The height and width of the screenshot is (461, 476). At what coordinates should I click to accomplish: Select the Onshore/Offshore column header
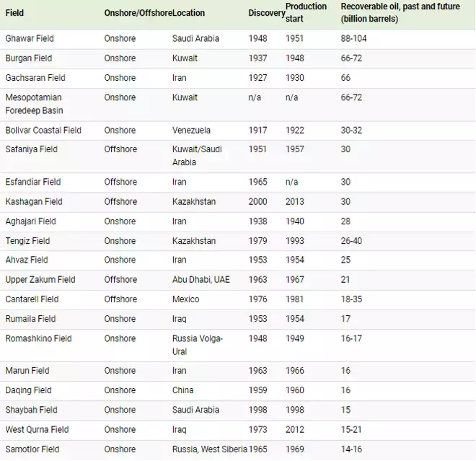138,13
